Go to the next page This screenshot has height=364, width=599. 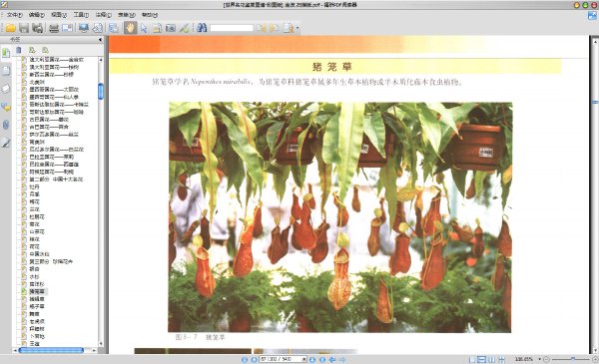312,359
